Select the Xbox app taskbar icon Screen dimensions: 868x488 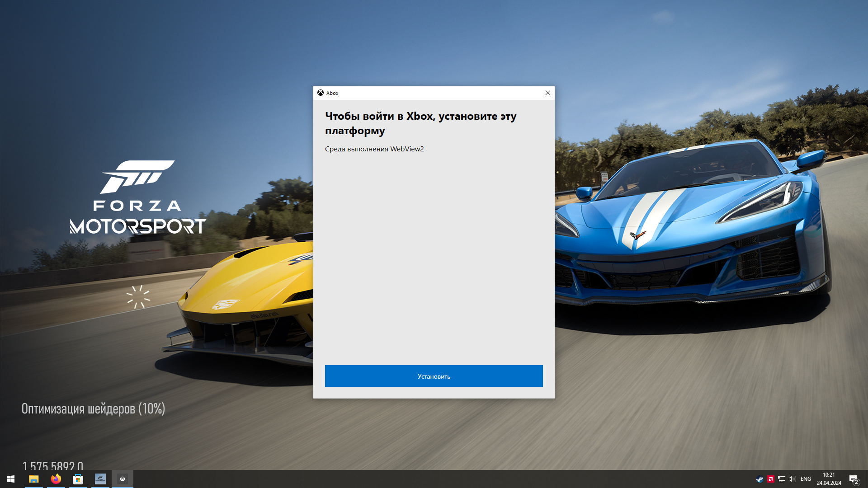pyautogui.click(x=122, y=479)
